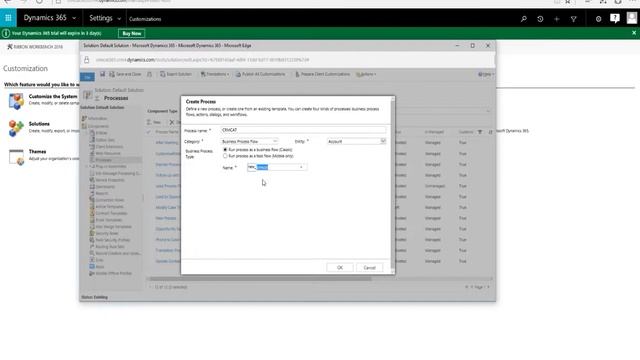Screen dimensions: 640x360
Task: Open the help question mark icon
Action: (615, 18)
